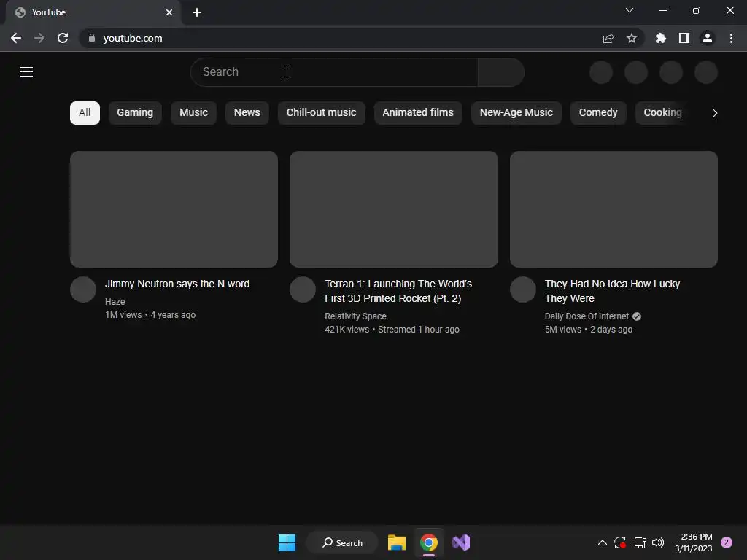Viewport: 747px width, 560px height.
Task: Open the tab search dropdown chevron
Action: click(630, 10)
